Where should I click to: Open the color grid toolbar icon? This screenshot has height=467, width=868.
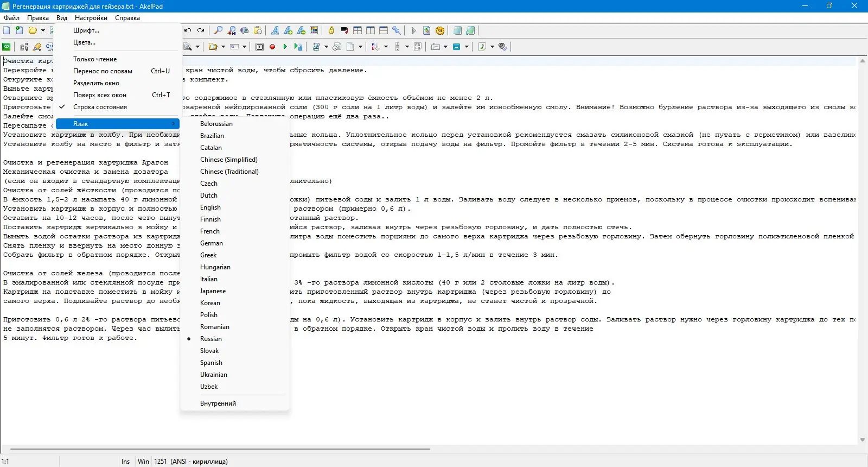(x=314, y=30)
